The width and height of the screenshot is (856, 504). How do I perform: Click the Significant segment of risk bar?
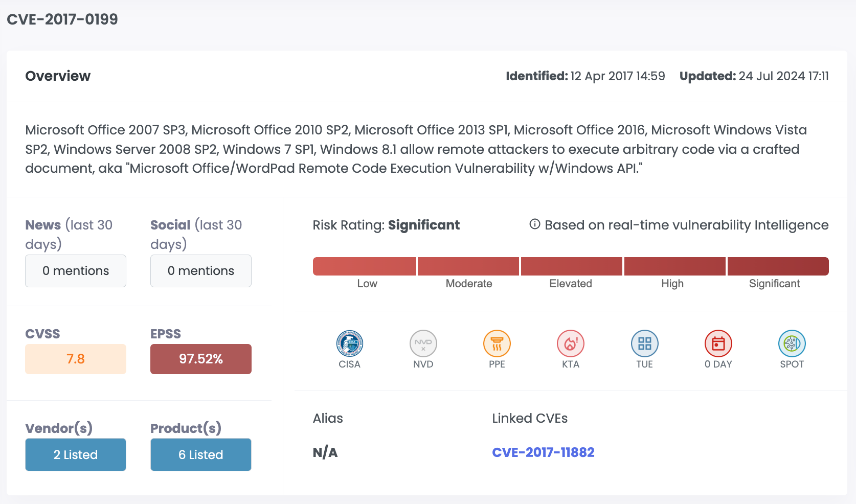click(x=778, y=266)
